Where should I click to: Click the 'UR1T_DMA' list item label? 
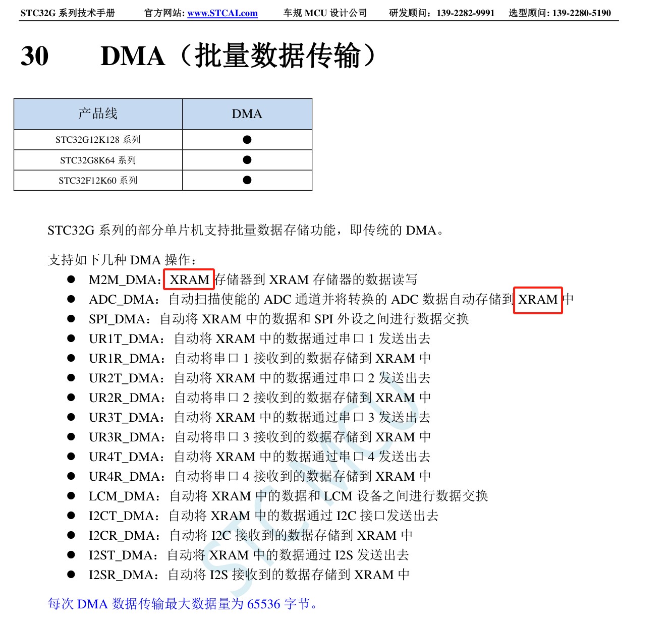pyautogui.click(x=124, y=338)
